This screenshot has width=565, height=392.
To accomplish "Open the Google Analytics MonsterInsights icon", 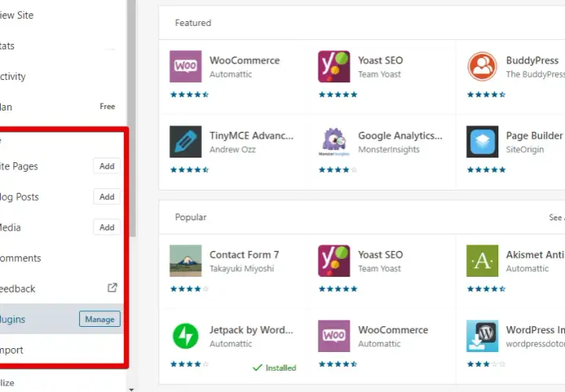I will [x=334, y=142].
